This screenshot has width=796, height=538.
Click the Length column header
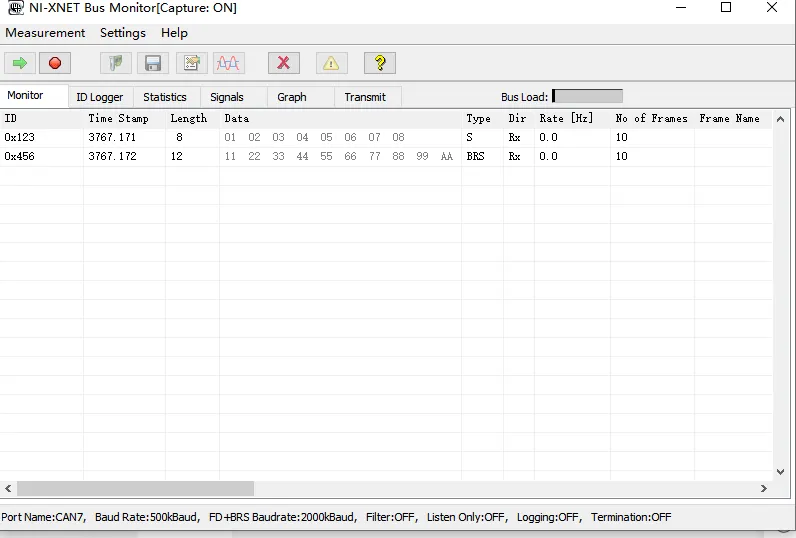(192, 119)
